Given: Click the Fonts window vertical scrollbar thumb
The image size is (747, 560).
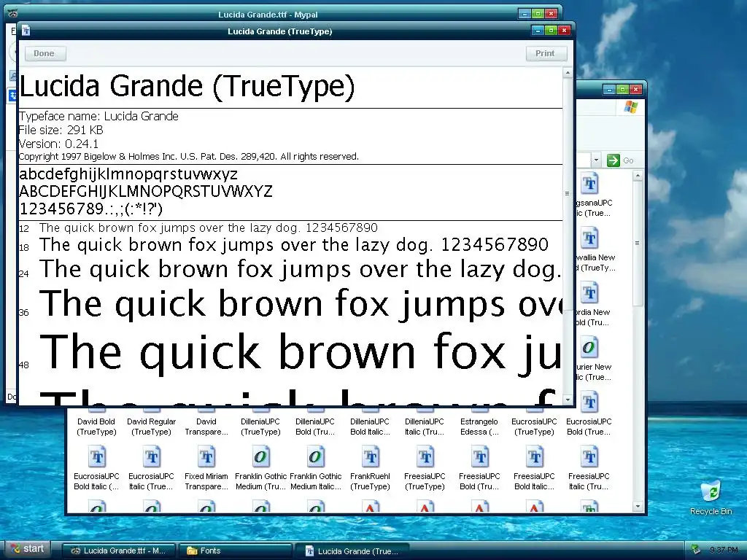Looking at the screenshot, I should (638, 244).
